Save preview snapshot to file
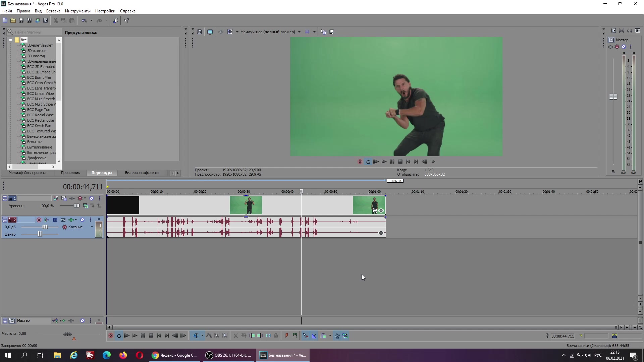Screen dimensions: 644x362 pos(332,32)
